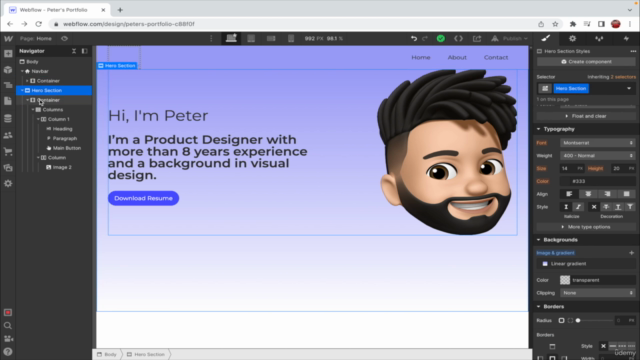
Task: Select Body in the Navigator
Action: (x=32, y=62)
